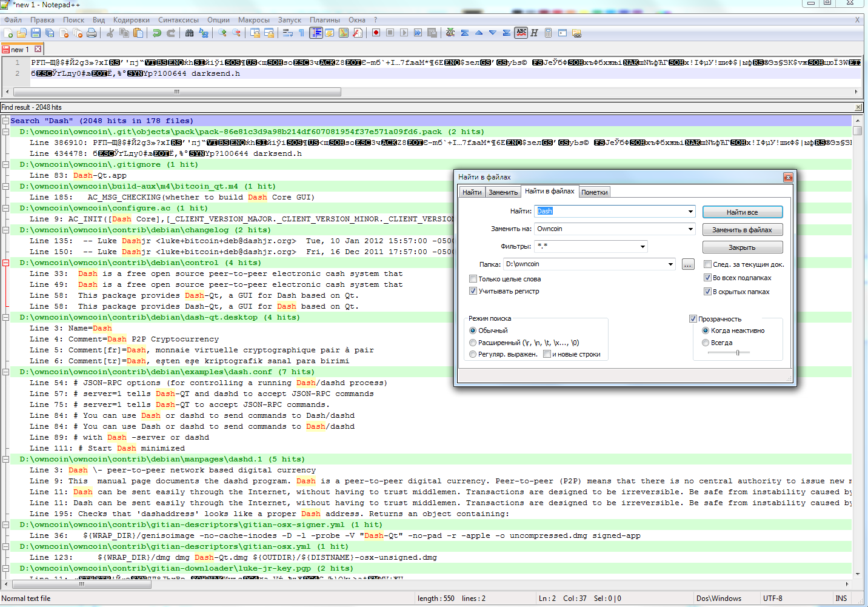
Task: Select 'Расширенный' search mode radio
Action: click(x=473, y=343)
